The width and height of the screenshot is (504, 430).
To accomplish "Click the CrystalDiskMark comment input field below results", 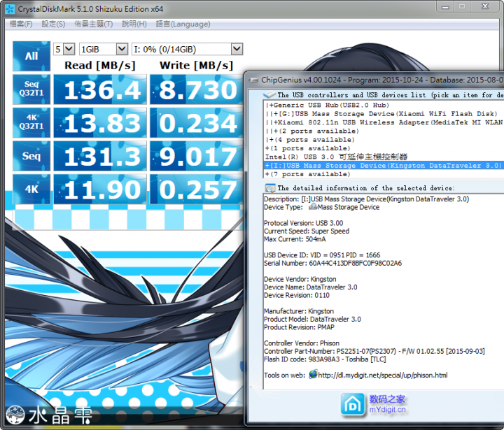I will 127,220.
